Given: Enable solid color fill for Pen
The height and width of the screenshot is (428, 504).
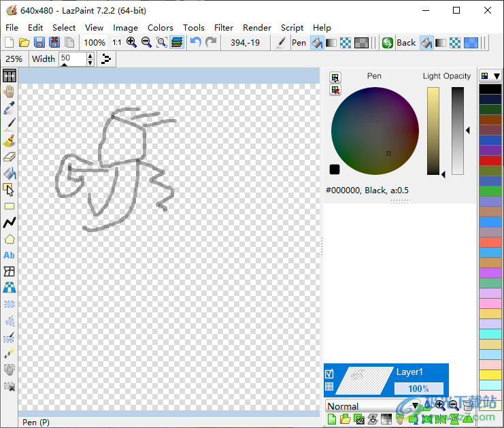Looking at the screenshot, I should [317, 43].
